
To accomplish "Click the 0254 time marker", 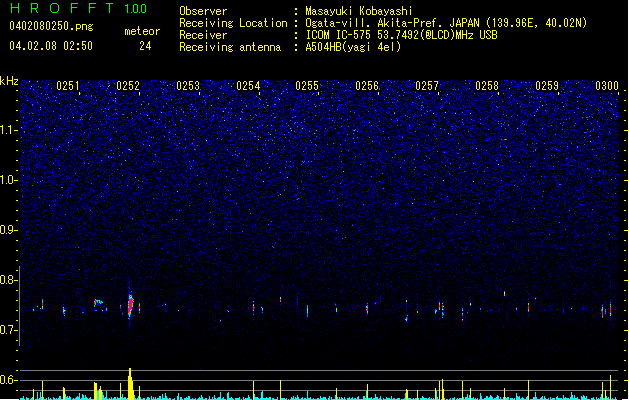I will point(248,86).
